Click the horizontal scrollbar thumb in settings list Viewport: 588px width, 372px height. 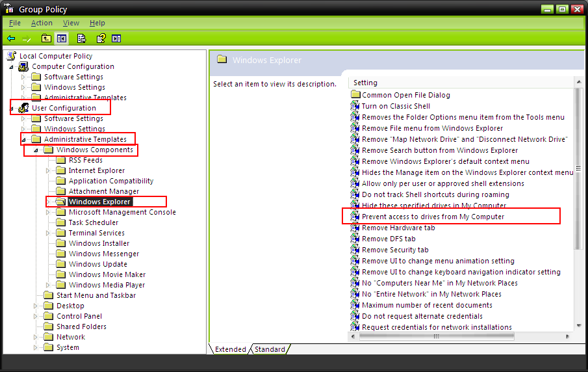437,337
